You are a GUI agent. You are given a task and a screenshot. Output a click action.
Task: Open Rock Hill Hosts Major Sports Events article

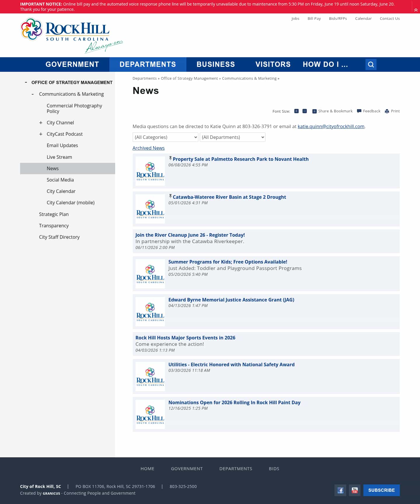[x=185, y=338]
